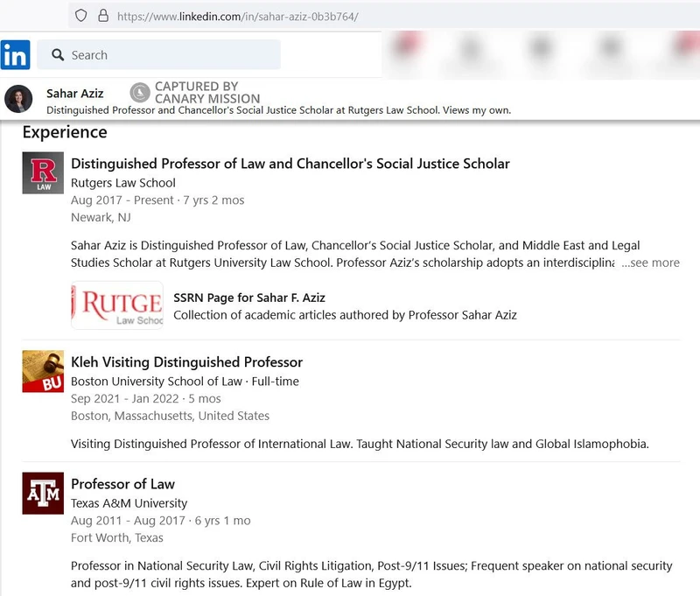Open the 'Professor of Law' job title
This screenshot has width=700, height=596.
coord(122,484)
